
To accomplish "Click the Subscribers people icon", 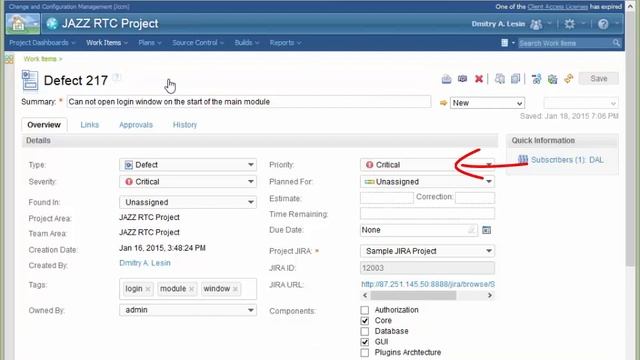I will (x=522, y=160).
